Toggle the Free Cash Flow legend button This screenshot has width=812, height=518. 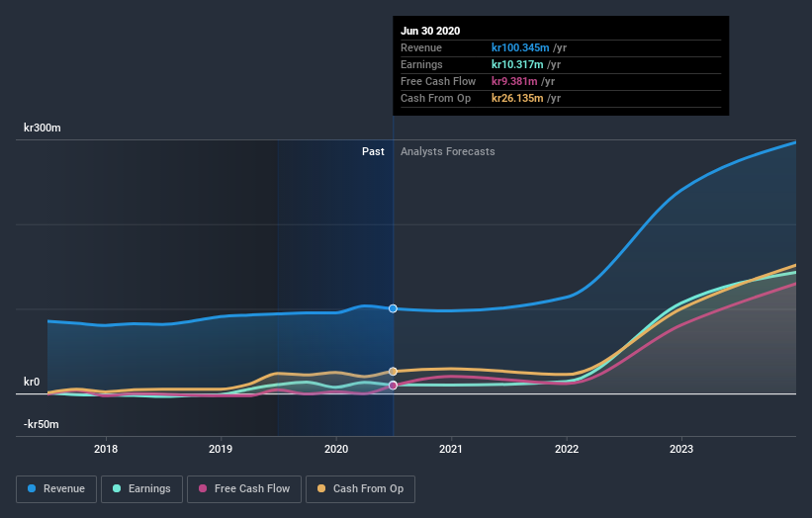[244, 489]
